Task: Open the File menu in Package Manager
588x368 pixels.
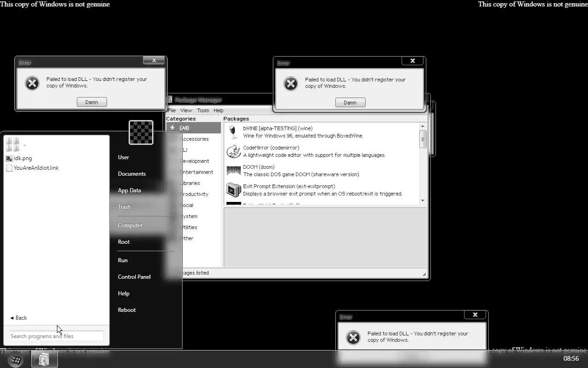Action: (171, 110)
